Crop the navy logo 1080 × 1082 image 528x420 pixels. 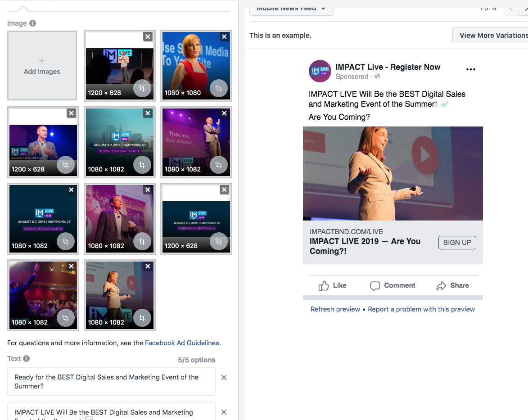coord(66,241)
